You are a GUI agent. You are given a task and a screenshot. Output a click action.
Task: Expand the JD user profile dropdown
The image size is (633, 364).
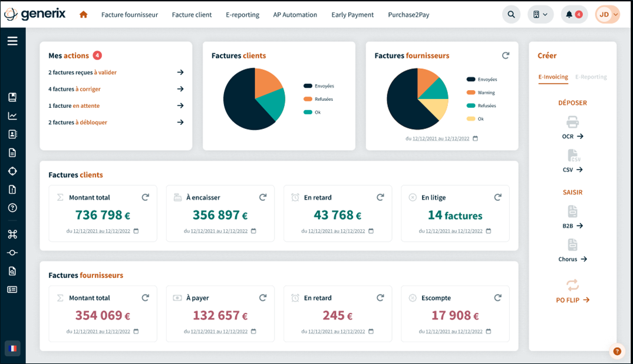(x=608, y=15)
